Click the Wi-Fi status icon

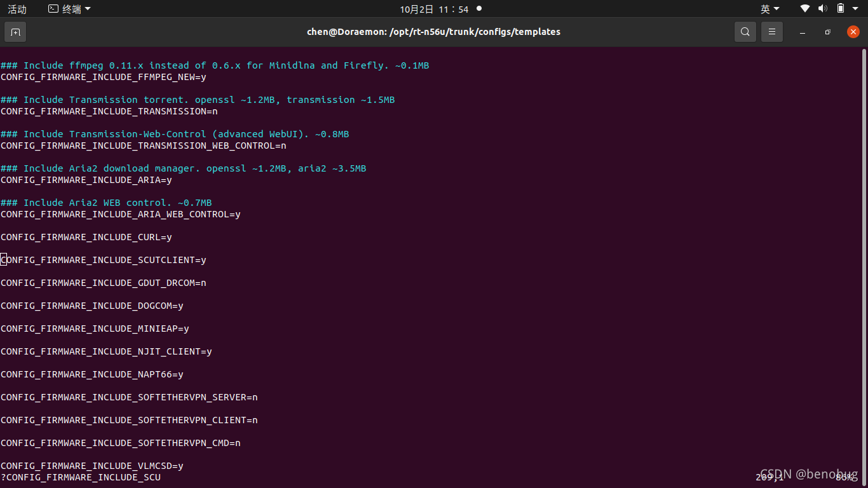(805, 9)
